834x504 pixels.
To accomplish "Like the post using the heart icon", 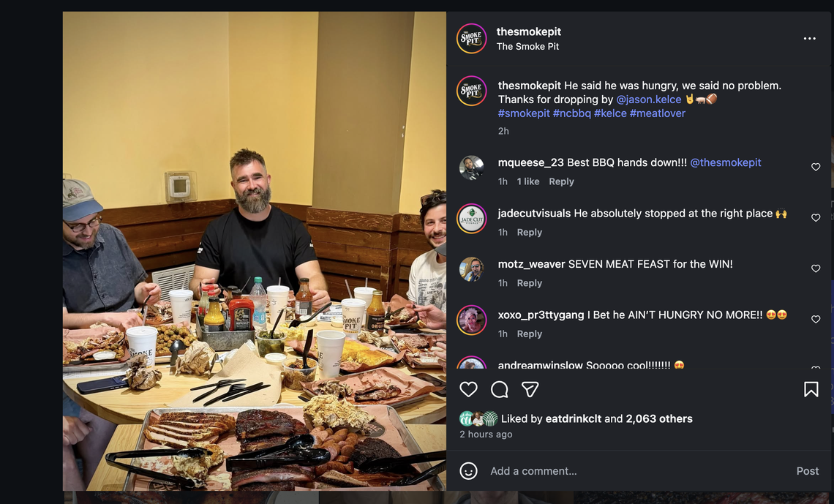I will [468, 389].
